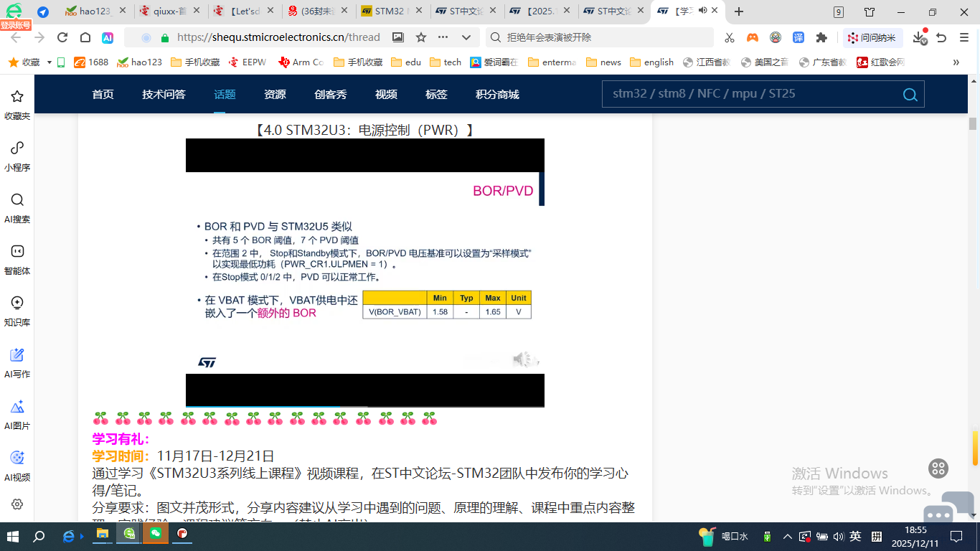The width and height of the screenshot is (980, 551).
Task: Click the AI写作 sidebar icon
Action: click(17, 361)
